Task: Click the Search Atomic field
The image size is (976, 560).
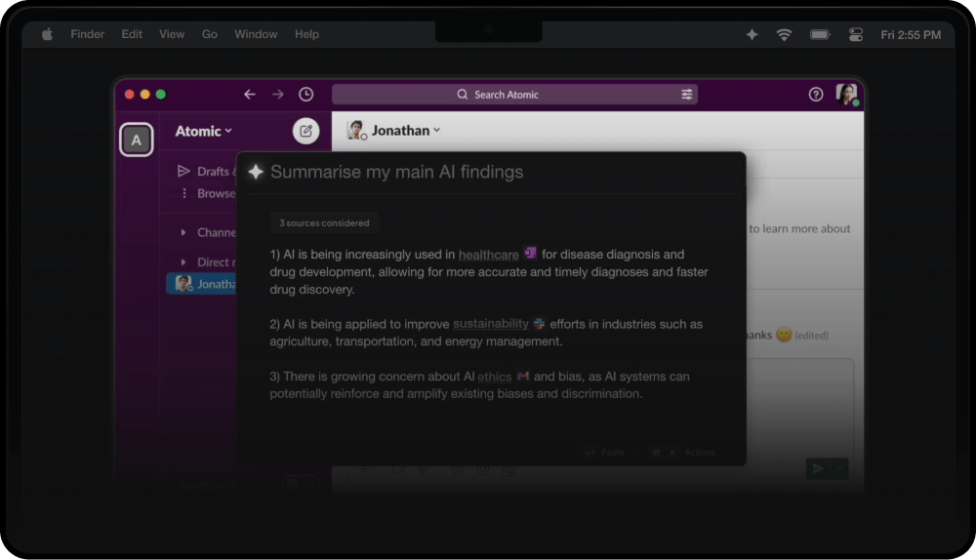Action: (x=514, y=94)
